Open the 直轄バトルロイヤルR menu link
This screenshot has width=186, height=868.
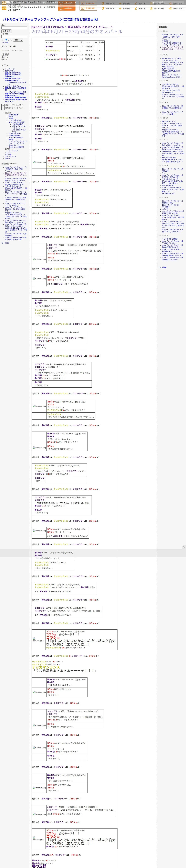13,73
